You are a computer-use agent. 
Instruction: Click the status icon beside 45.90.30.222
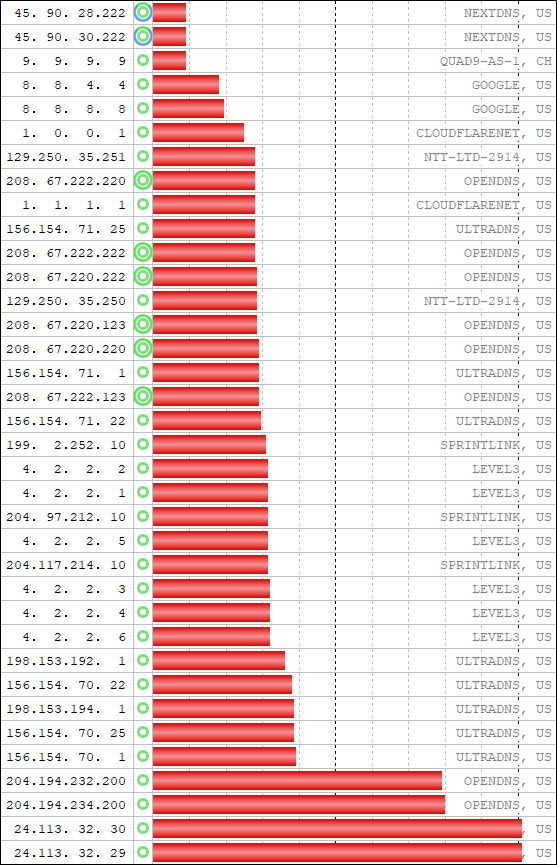143,36
